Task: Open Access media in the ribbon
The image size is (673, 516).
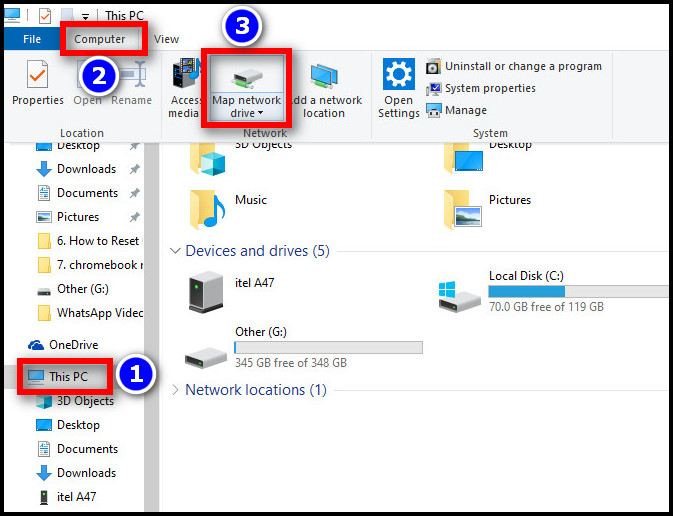Action: [x=185, y=89]
